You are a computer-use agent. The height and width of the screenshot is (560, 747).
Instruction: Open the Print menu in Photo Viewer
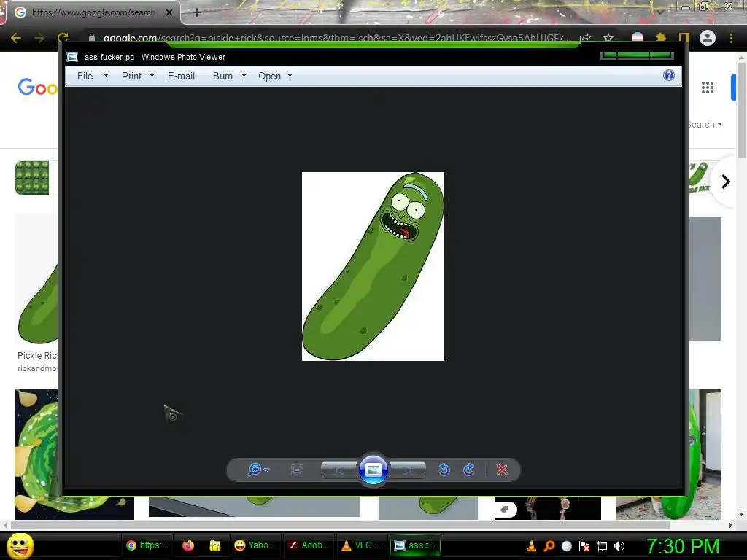coord(131,76)
